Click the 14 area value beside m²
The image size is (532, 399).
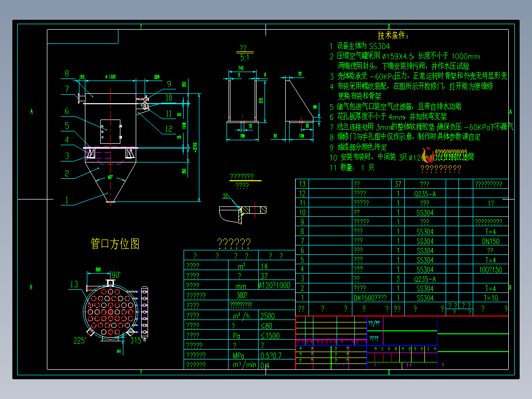[x=264, y=266]
